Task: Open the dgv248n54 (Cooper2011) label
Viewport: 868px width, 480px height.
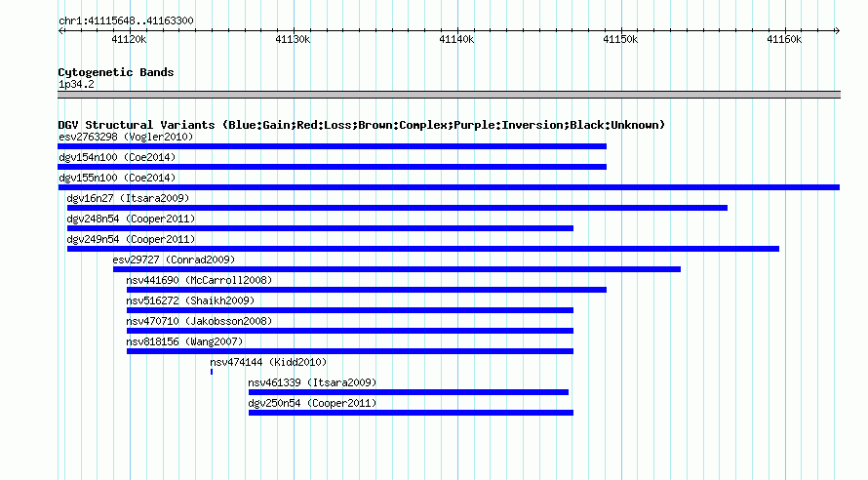Action: tap(131, 219)
